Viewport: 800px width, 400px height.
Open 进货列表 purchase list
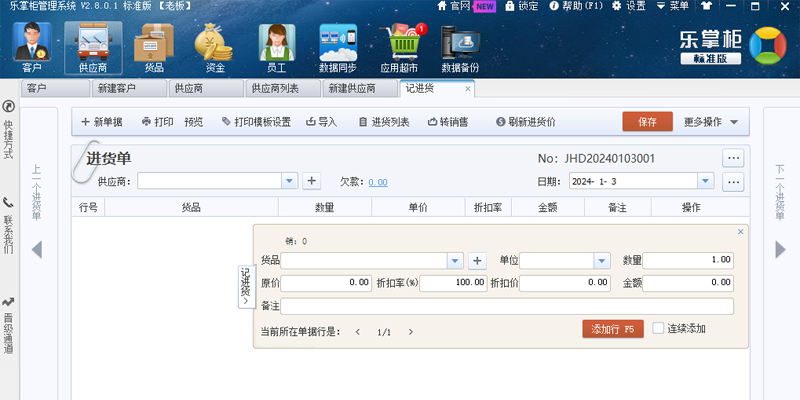pyautogui.click(x=384, y=122)
